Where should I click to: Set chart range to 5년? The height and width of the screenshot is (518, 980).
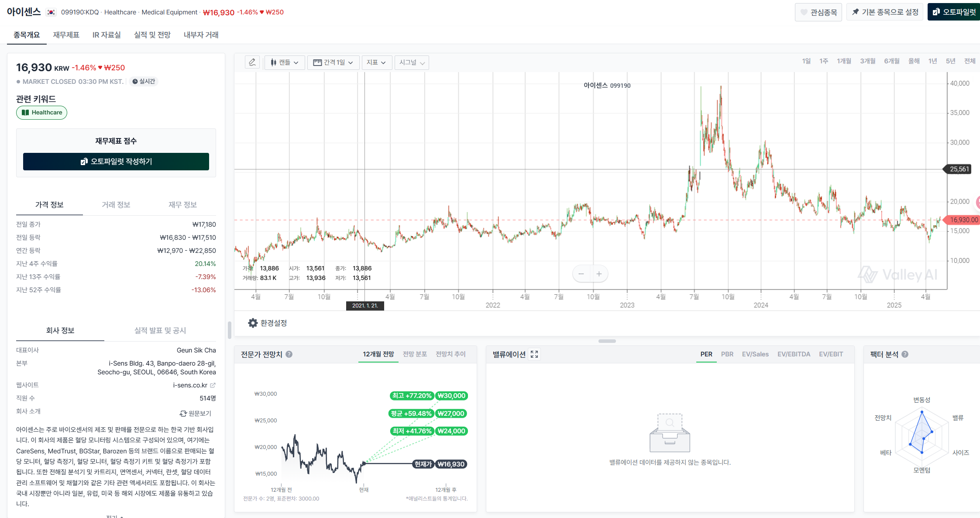(951, 61)
